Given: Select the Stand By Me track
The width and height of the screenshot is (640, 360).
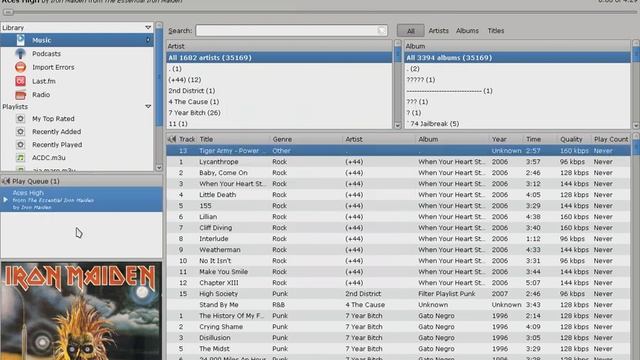Looking at the screenshot, I should pos(398,304).
